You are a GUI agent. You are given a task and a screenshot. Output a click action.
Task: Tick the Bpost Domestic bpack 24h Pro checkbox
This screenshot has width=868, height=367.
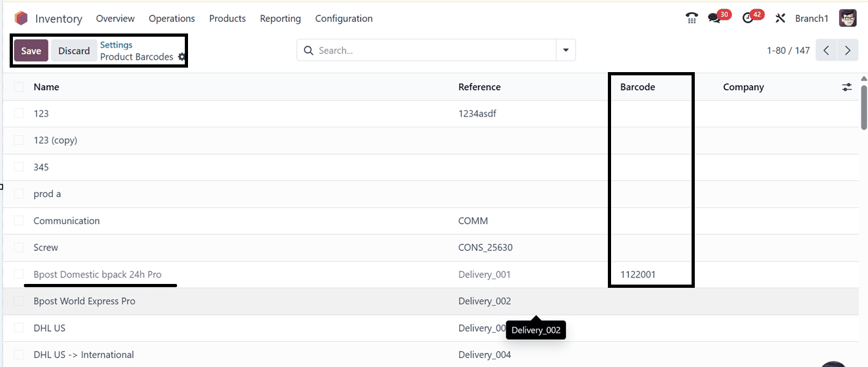click(x=19, y=274)
